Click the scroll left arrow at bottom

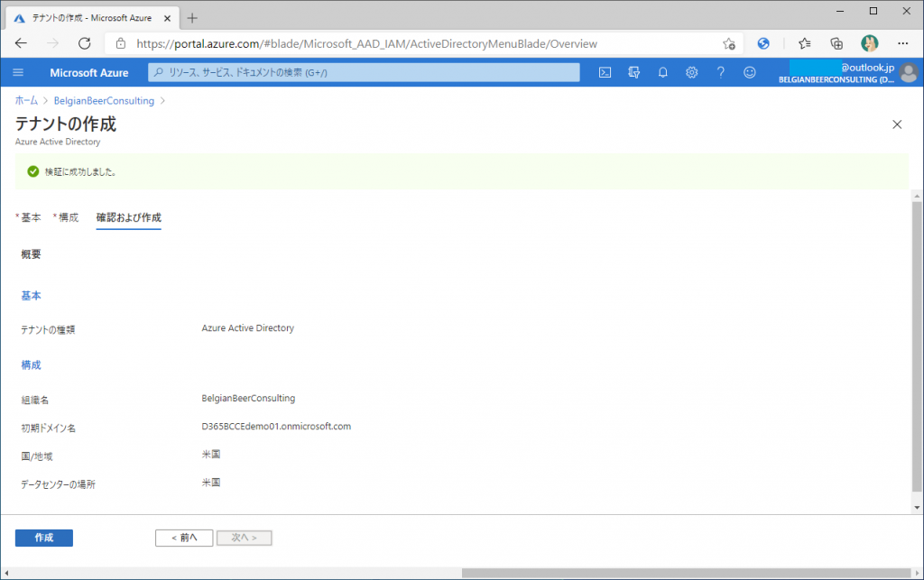point(6,573)
